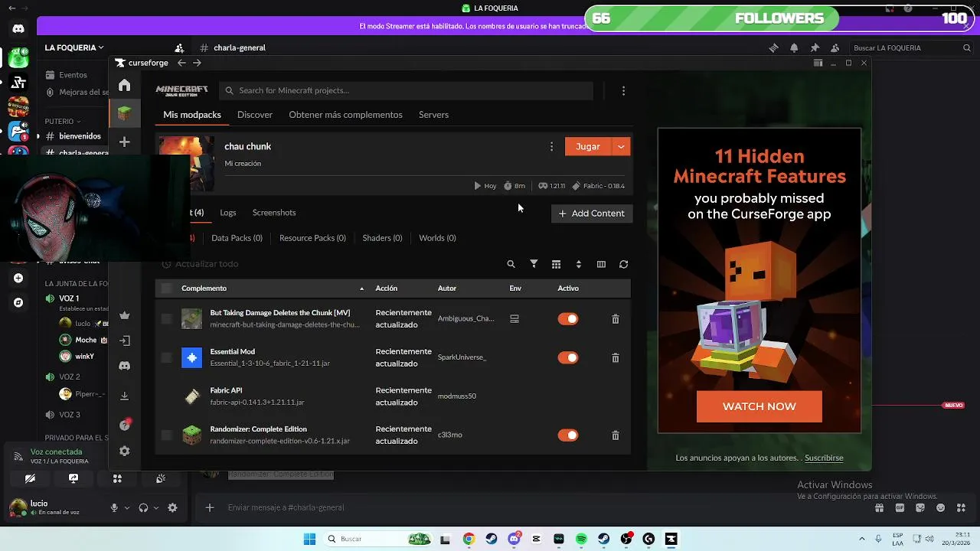Click the sign-in door icon in CurseForge sidebar
The width and height of the screenshot is (980, 551).
(124, 341)
